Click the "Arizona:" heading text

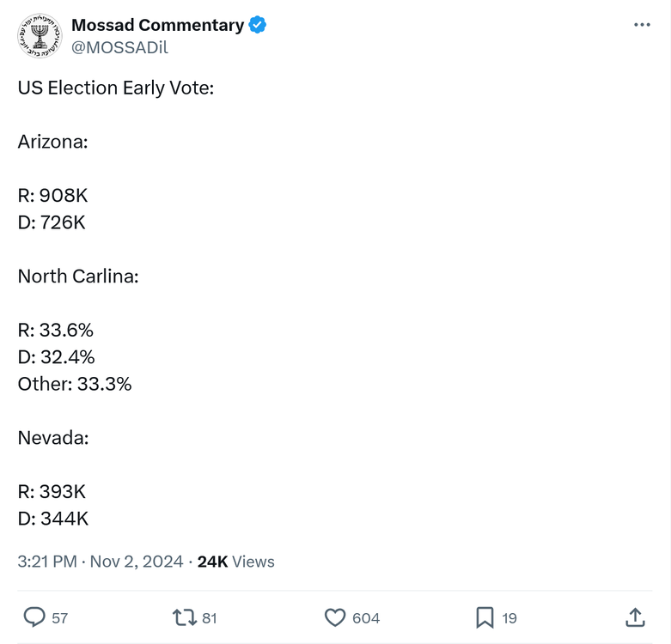[x=53, y=142]
